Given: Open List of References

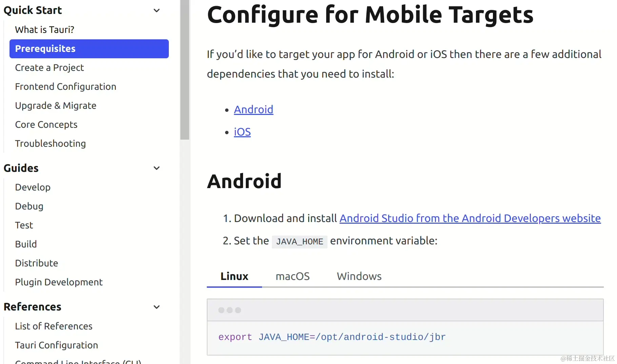Looking at the screenshot, I should click(x=54, y=326).
